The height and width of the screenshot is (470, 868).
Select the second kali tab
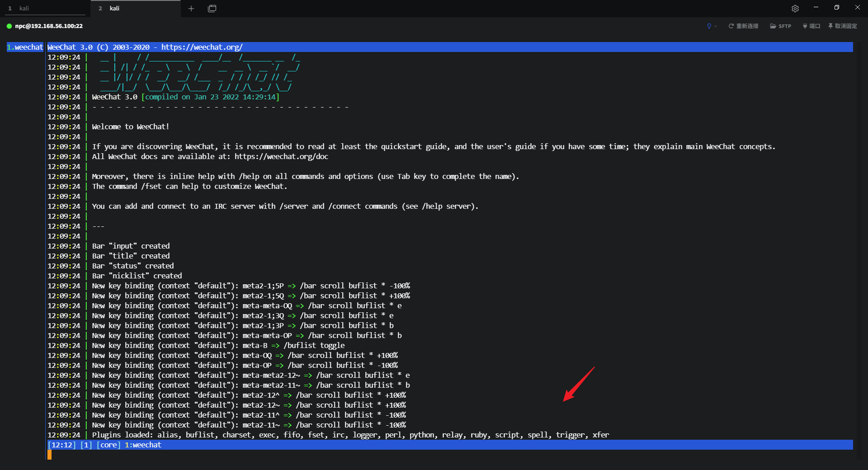click(x=136, y=9)
